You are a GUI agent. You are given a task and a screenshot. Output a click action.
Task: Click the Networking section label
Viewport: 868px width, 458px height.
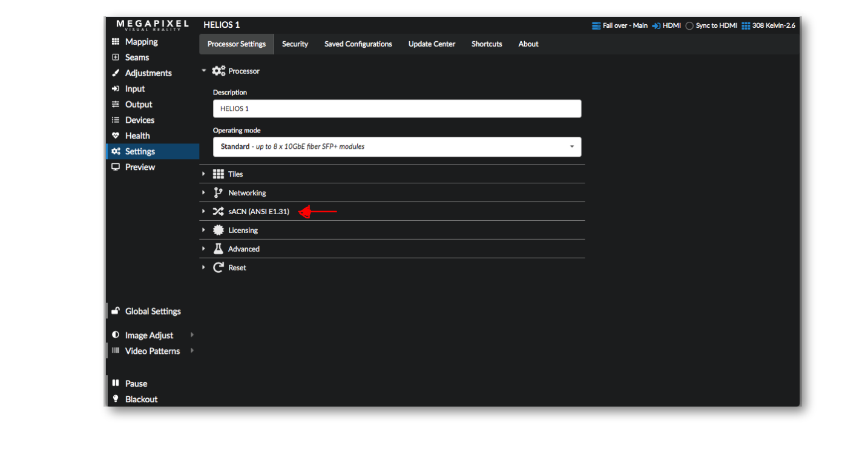point(247,193)
